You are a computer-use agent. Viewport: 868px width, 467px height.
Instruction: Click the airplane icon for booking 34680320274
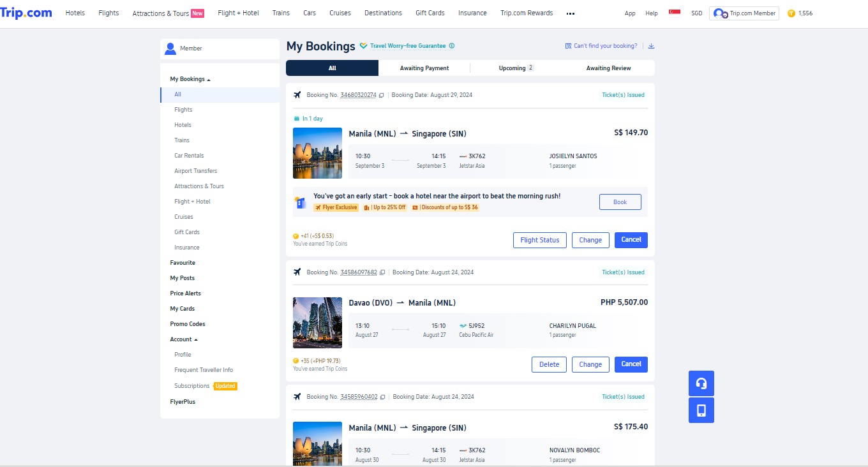pyautogui.click(x=297, y=95)
